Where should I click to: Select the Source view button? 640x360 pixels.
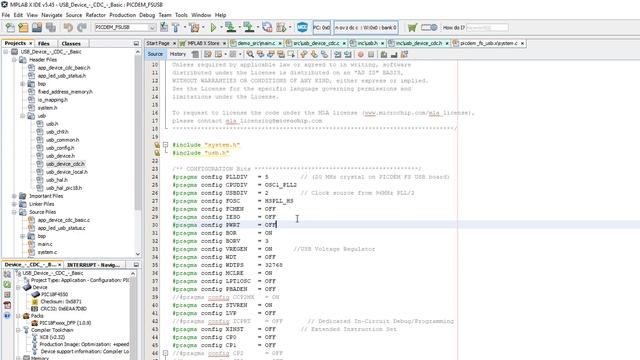point(155,54)
